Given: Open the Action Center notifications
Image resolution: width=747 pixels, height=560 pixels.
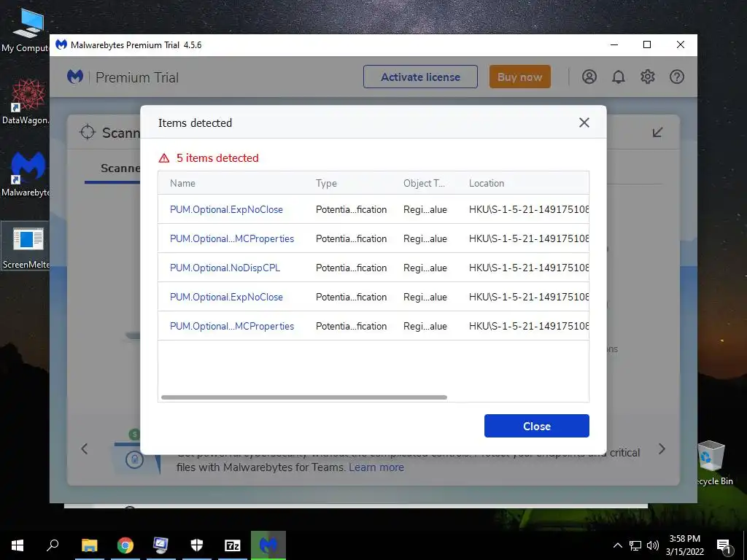Looking at the screenshot, I should 724,546.
